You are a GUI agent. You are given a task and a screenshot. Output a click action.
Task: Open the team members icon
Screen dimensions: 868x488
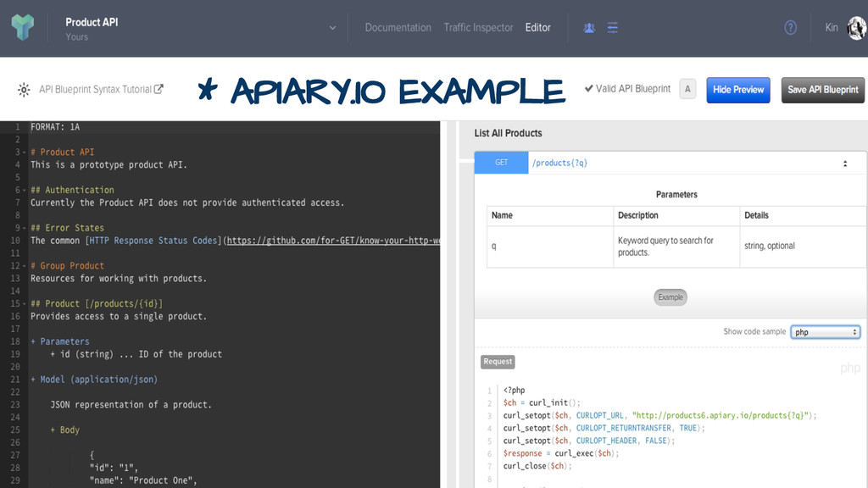point(589,28)
